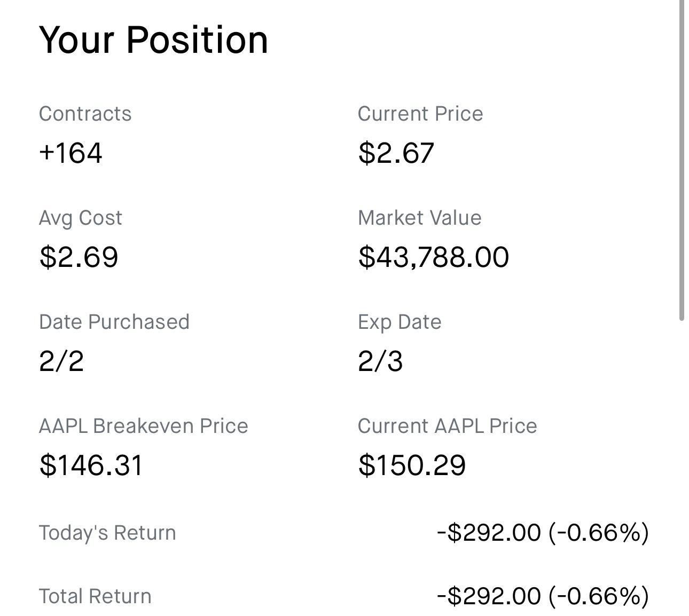Tap the $146.31 breakeven price

91,465
